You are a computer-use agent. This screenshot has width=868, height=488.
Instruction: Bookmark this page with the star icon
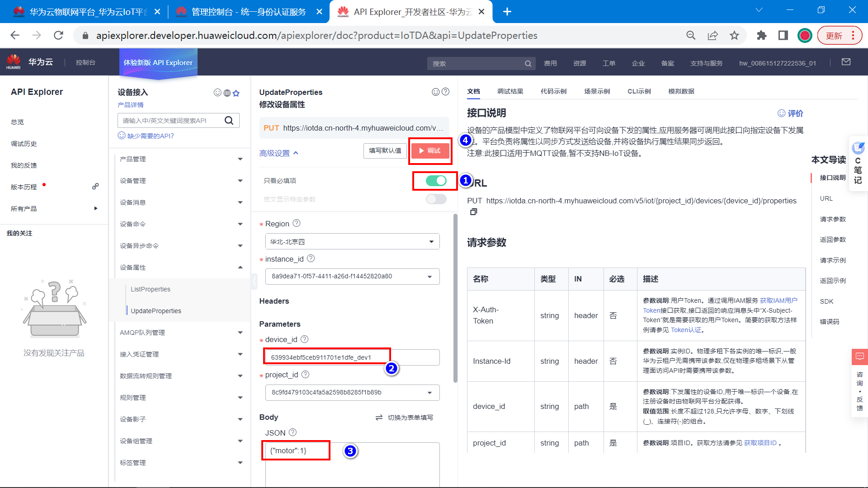(x=734, y=35)
